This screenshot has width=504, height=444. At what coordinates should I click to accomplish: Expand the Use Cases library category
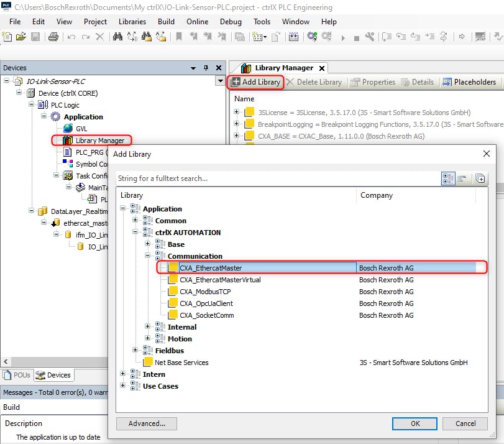[123, 386]
